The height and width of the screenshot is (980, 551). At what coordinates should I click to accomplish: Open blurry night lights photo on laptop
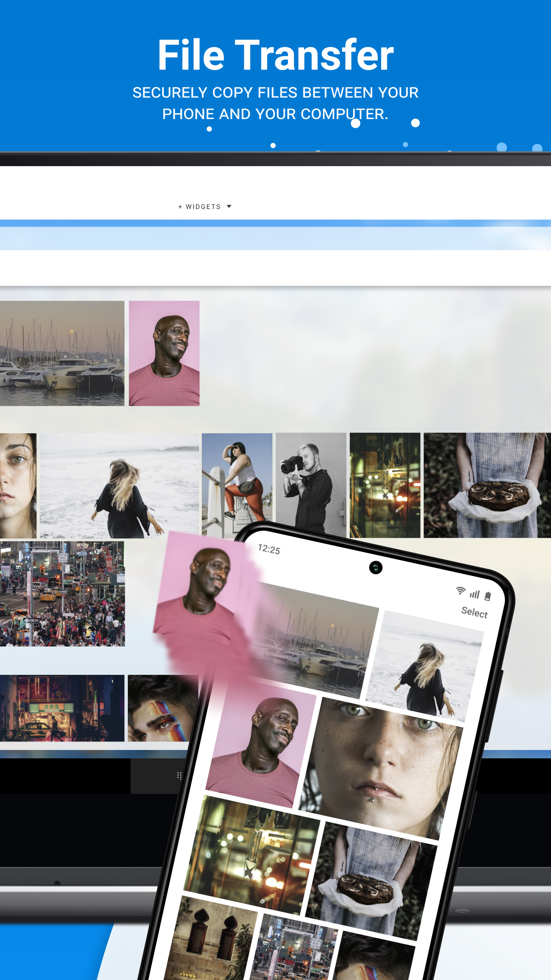(x=385, y=485)
